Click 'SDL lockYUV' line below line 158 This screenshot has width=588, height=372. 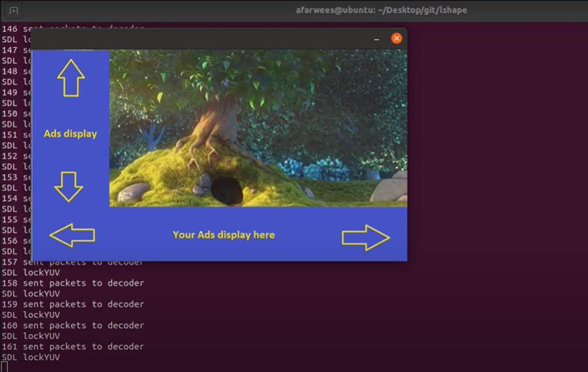pyautogui.click(x=31, y=294)
